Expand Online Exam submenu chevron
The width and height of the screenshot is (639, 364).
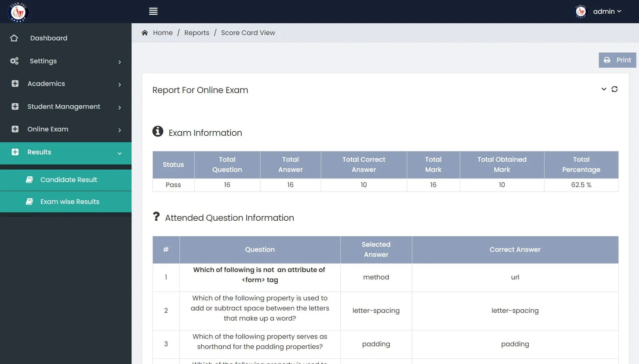[x=119, y=130]
